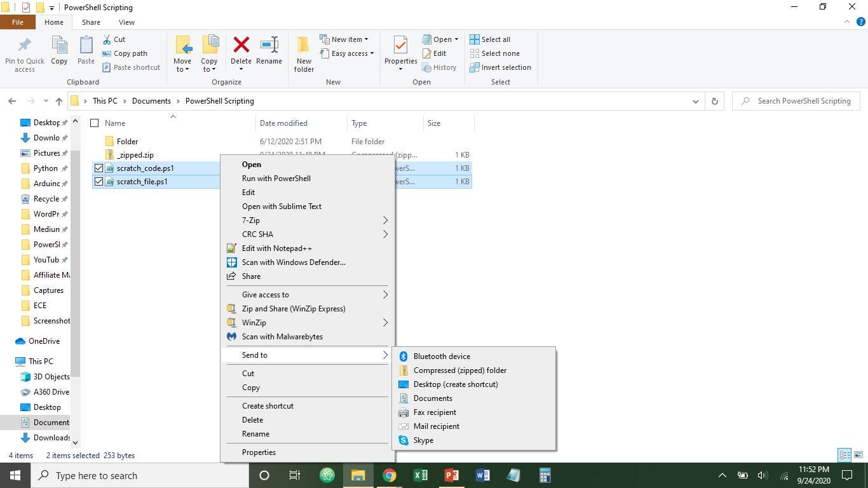Expand the Give access to submenu

(x=265, y=294)
